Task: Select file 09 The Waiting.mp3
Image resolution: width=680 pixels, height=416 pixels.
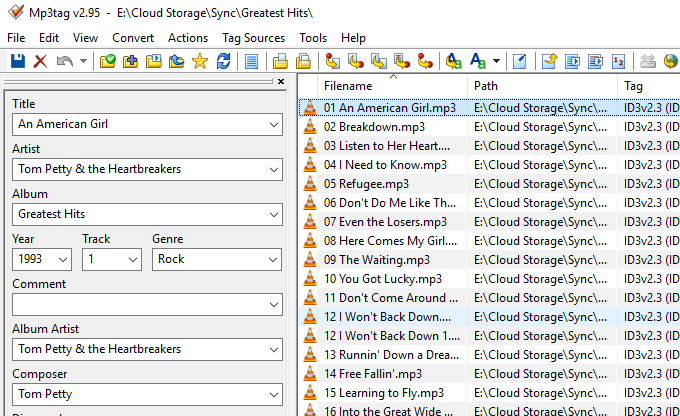Action: (x=376, y=260)
